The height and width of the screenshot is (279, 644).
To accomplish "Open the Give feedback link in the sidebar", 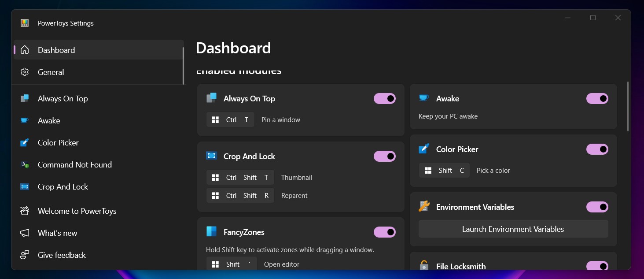I will [x=99, y=255].
